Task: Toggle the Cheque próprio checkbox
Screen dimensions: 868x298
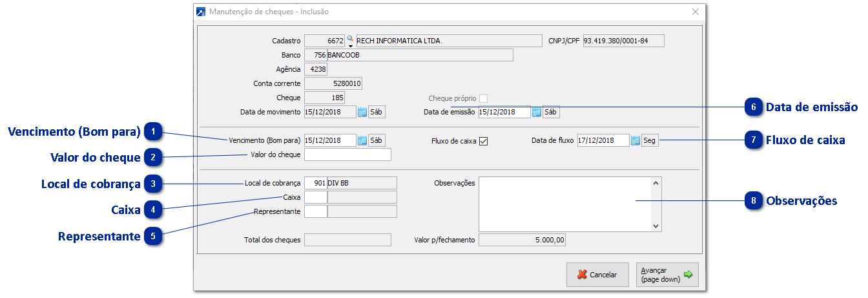Action: (x=483, y=98)
